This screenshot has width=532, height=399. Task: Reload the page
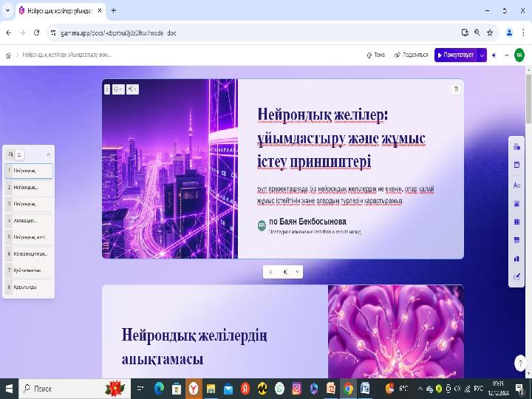tap(37, 33)
